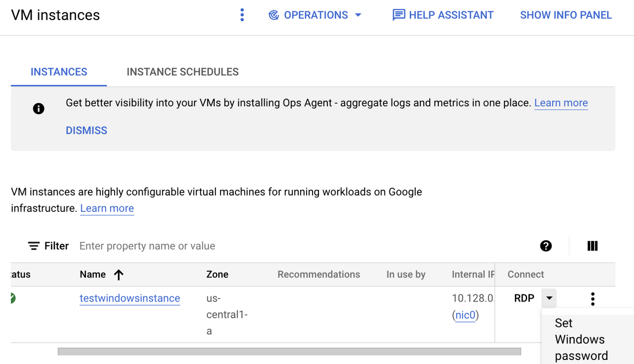Click the In use by column header
This screenshot has width=634, height=364.
(x=406, y=274)
